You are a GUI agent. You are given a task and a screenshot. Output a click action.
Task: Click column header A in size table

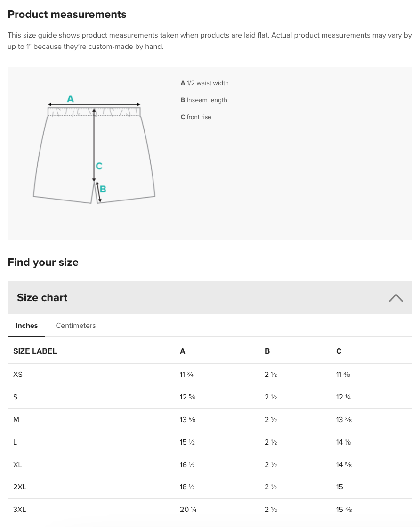[x=183, y=351]
